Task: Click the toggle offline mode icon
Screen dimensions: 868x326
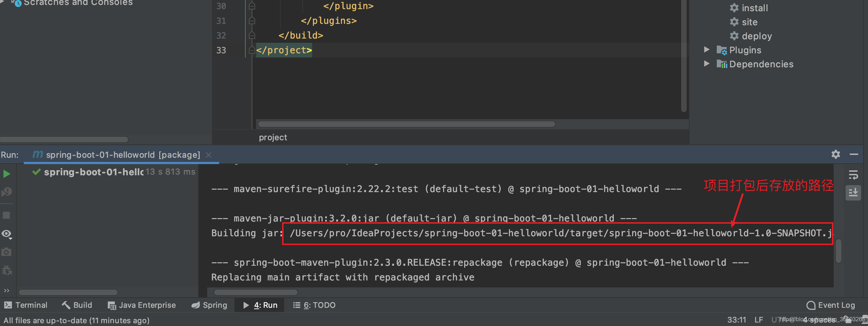Action: (7, 192)
